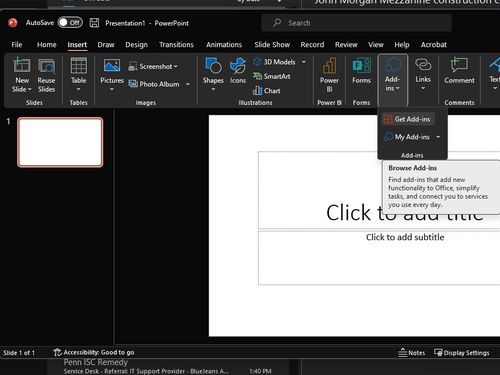Insert 3D Models
This screenshot has height=375, width=500.
[275, 62]
